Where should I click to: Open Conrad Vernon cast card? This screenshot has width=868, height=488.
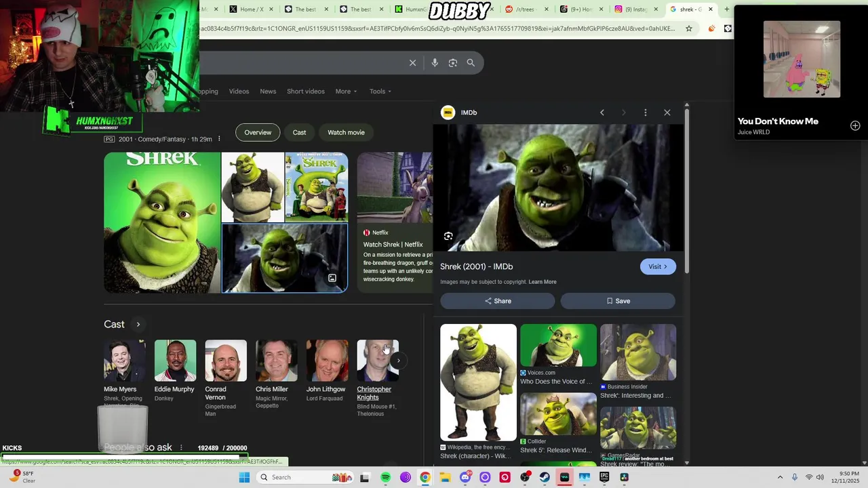[x=225, y=378]
